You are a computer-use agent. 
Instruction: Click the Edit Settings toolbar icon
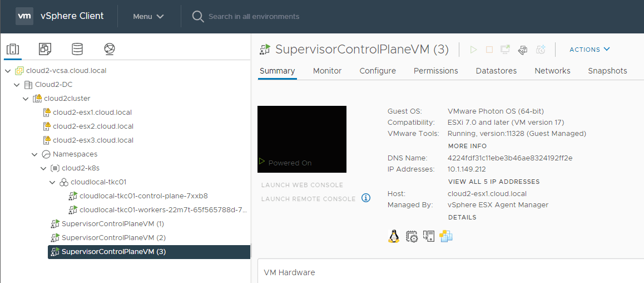[x=522, y=50]
